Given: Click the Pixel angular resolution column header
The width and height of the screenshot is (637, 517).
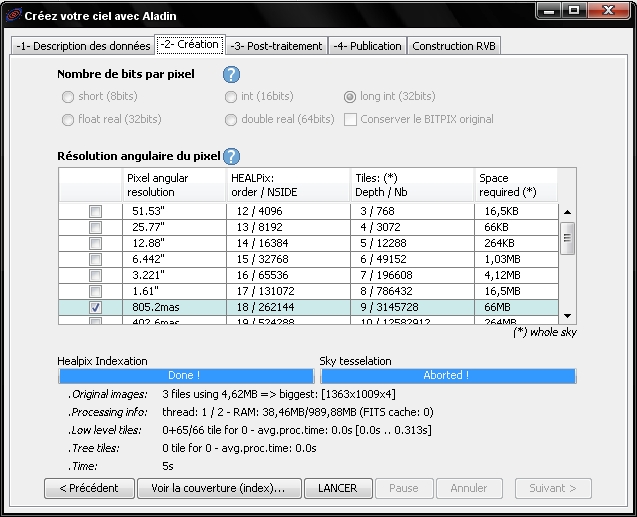Looking at the screenshot, I should pos(174,185).
